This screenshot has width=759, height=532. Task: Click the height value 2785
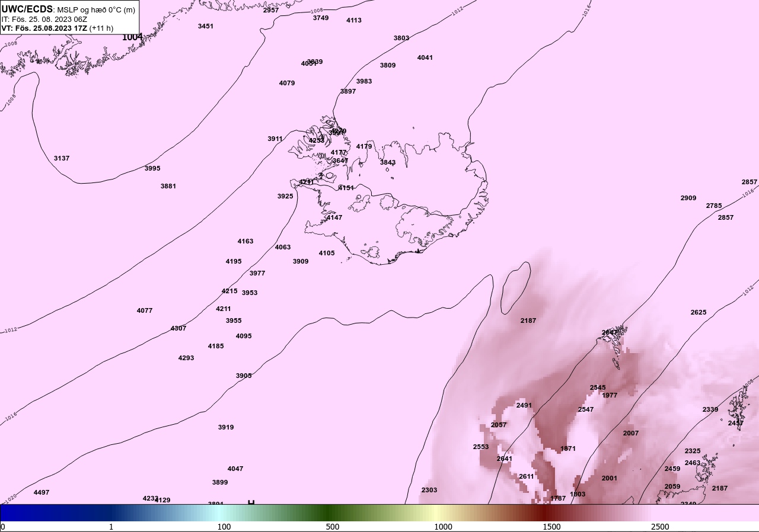coord(714,206)
